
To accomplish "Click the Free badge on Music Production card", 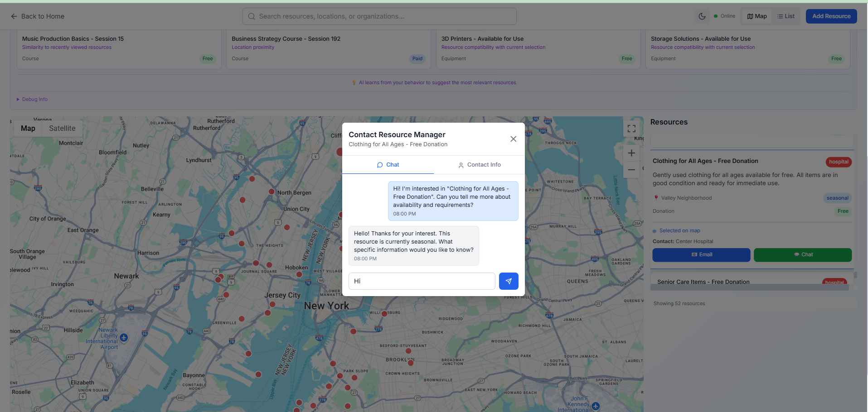I will coord(208,59).
